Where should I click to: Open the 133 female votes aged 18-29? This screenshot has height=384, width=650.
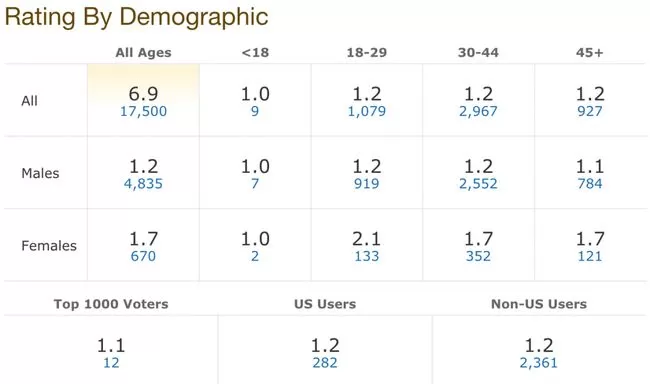[x=367, y=256]
